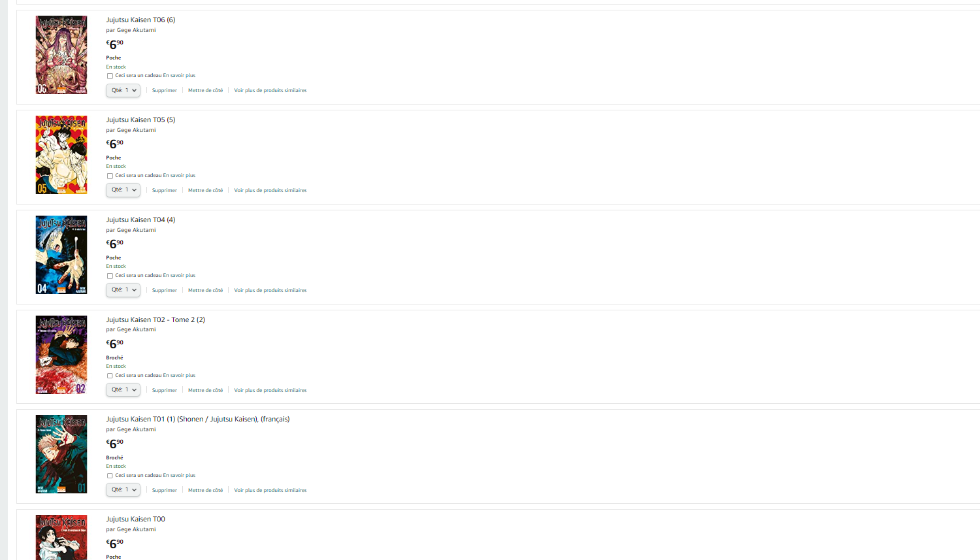
Task: Click En savoir plus for Jujutsu Kaisen T02 gift
Action: pyautogui.click(x=179, y=376)
